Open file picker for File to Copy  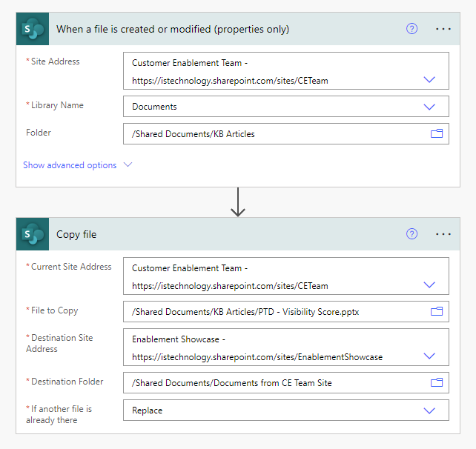(x=437, y=311)
